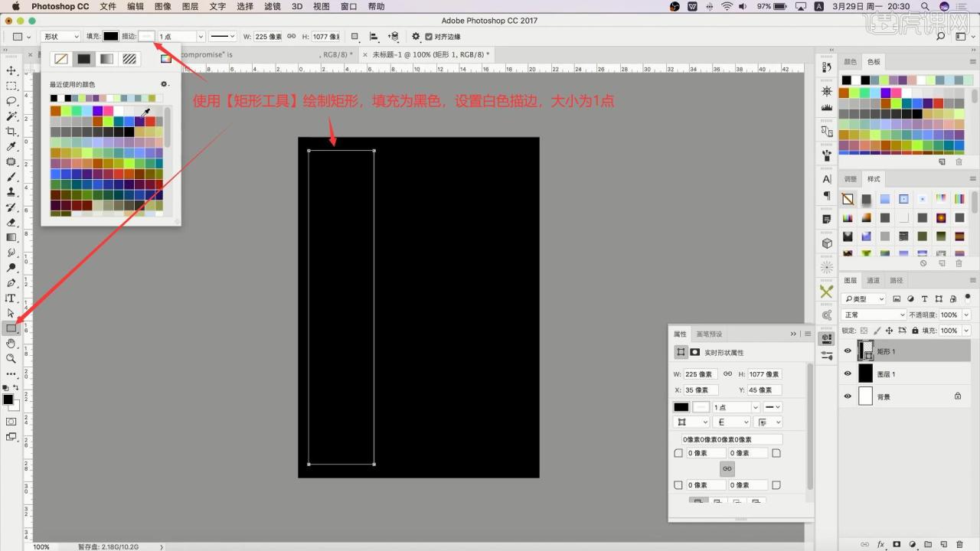Select the Gradient fill option
The image size is (980, 551).
pyautogui.click(x=106, y=59)
